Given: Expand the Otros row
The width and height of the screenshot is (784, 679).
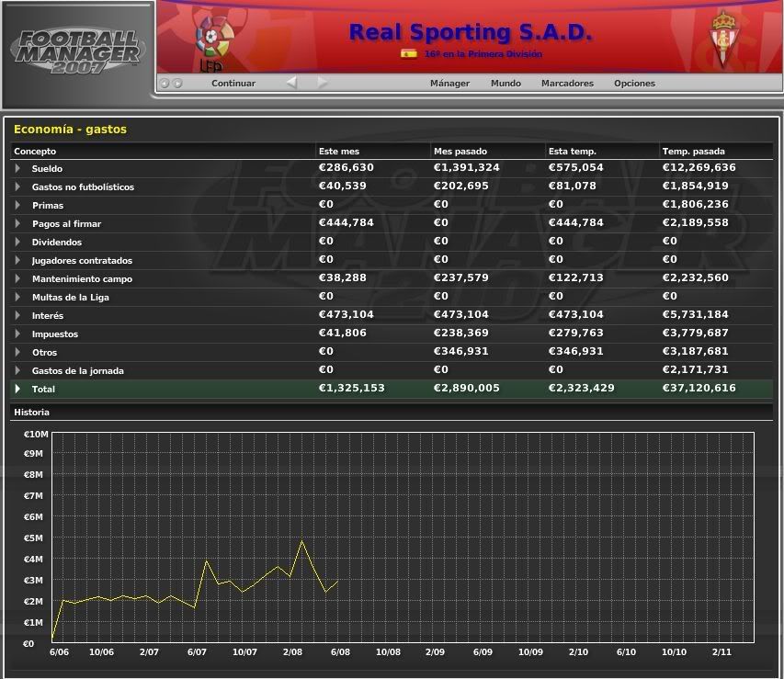Looking at the screenshot, I should 18,352.
